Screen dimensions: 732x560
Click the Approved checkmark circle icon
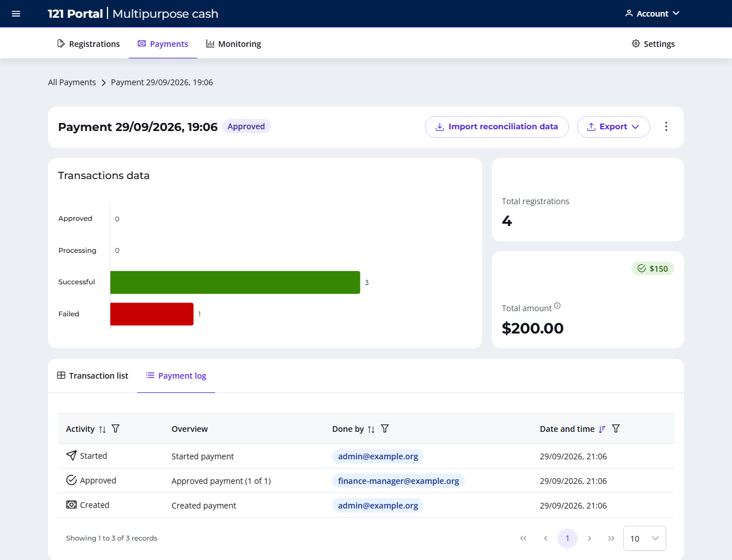[x=71, y=480]
